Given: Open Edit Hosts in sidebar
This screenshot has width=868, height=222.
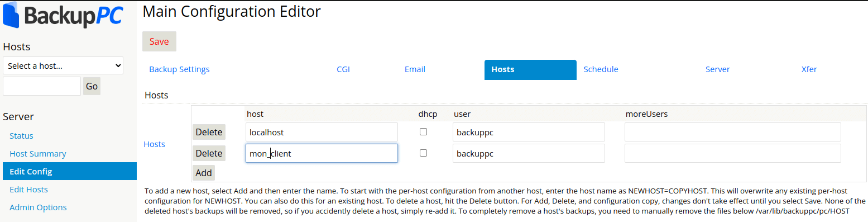Looking at the screenshot, I should pyautogui.click(x=28, y=190).
